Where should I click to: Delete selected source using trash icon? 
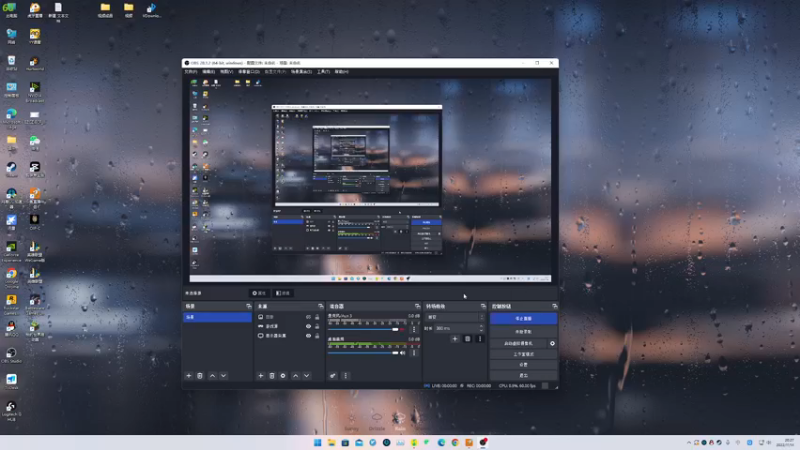(x=272, y=376)
